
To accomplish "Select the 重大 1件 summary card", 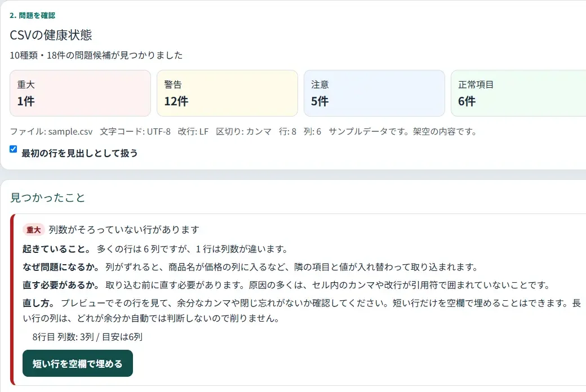I will (81, 93).
